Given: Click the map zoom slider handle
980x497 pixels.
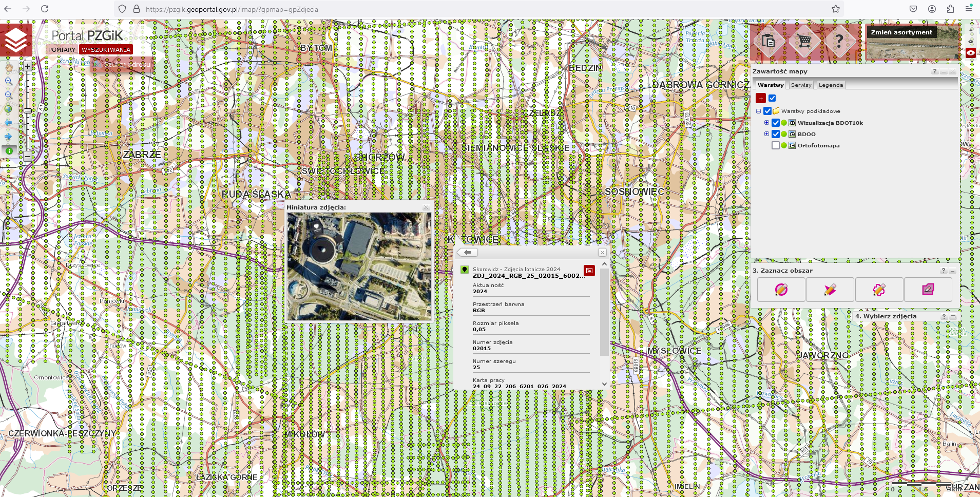Looking at the screenshot, I should point(28,111).
